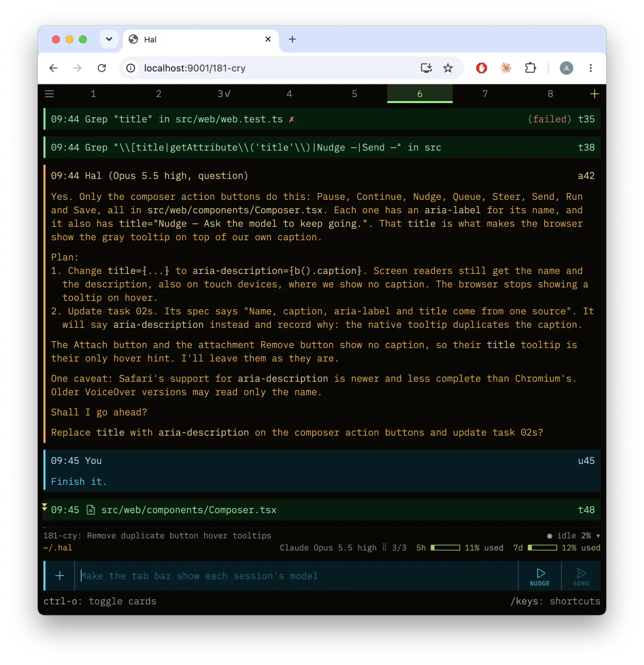
Task: Click the Send button
Action: point(581,576)
